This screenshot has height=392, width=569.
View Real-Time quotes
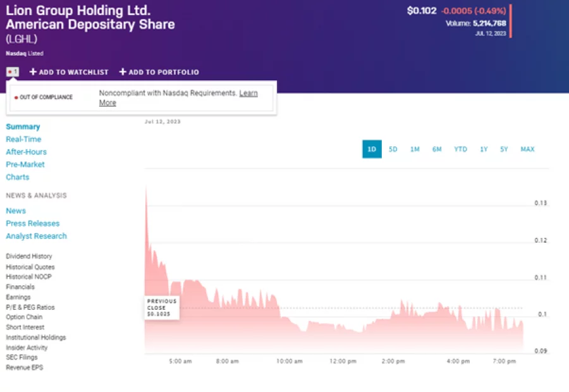(23, 139)
